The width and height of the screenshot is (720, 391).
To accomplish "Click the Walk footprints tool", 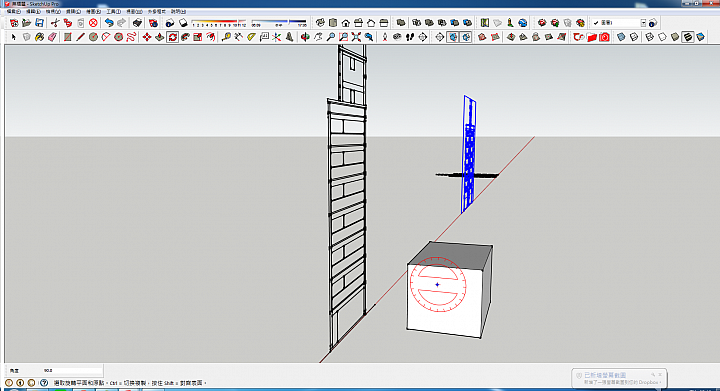I will tap(410, 37).
